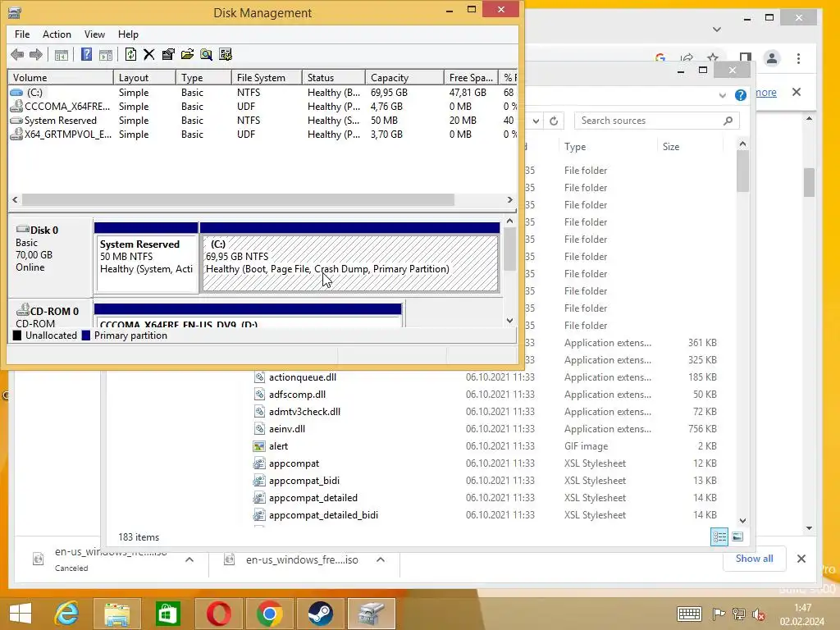Image resolution: width=840 pixels, height=630 pixels.
Task: Click the Explore magnifier toolbar icon
Action: 206,54
